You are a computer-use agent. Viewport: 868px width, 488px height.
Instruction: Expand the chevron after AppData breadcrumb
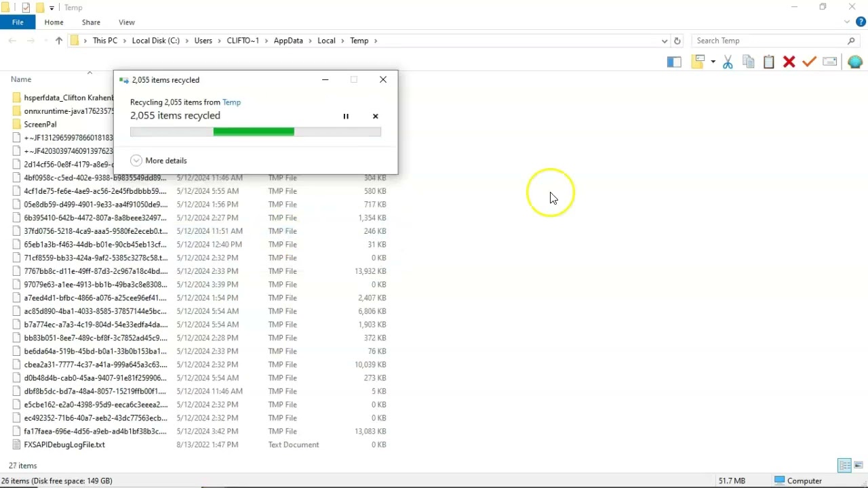pyautogui.click(x=310, y=41)
